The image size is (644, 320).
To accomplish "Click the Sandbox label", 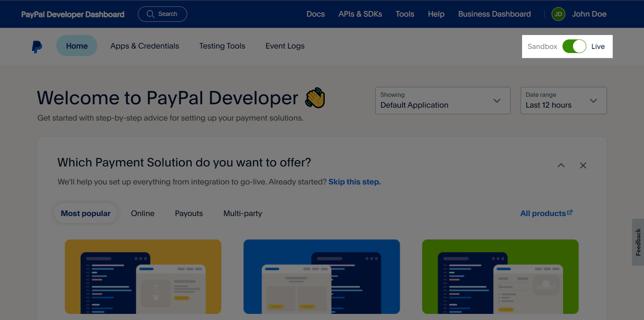I will [542, 46].
